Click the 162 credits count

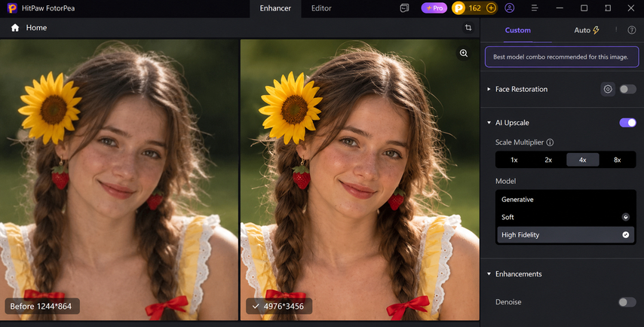474,8
